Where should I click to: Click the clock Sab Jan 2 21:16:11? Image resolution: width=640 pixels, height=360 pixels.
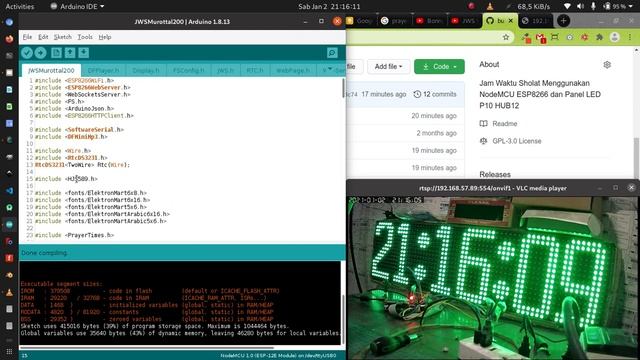click(x=329, y=7)
